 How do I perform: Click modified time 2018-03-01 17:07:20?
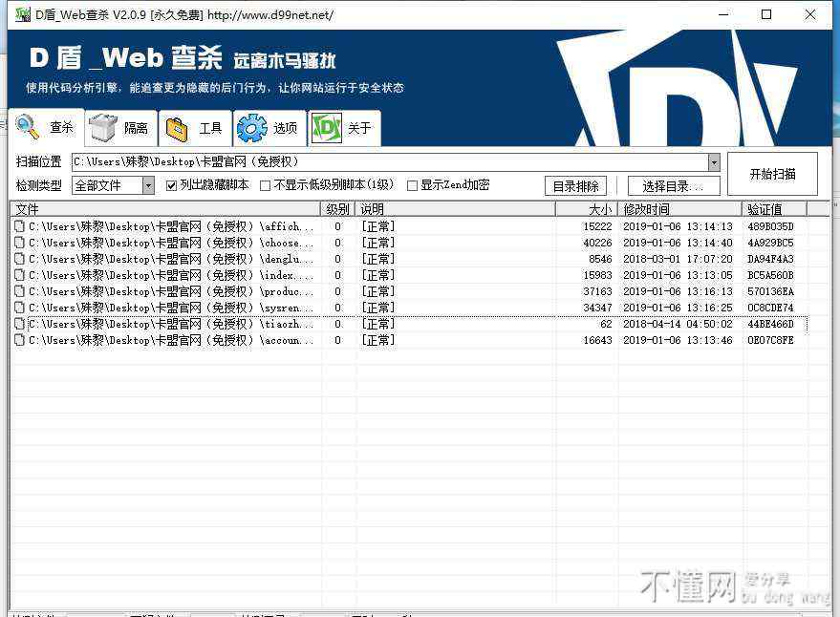[678, 259]
